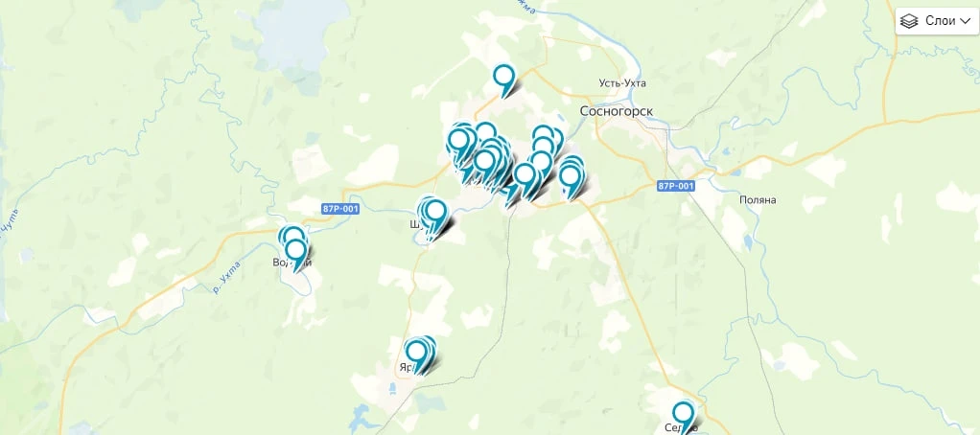The width and height of the screenshot is (980, 435).
Task: Select the map pin at Седью
Action: pos(683,418)
